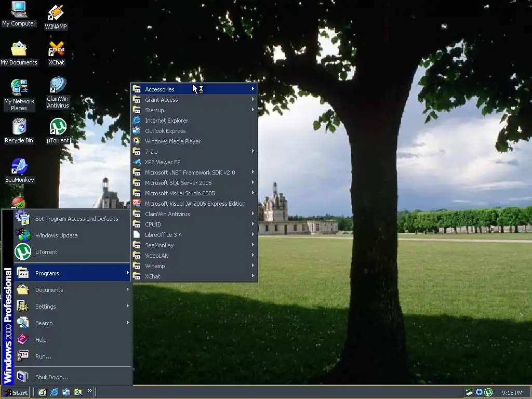This screenshot has width=532, height=399.
Task: Click the blue compass tray icon
Action: click(479, 392)
